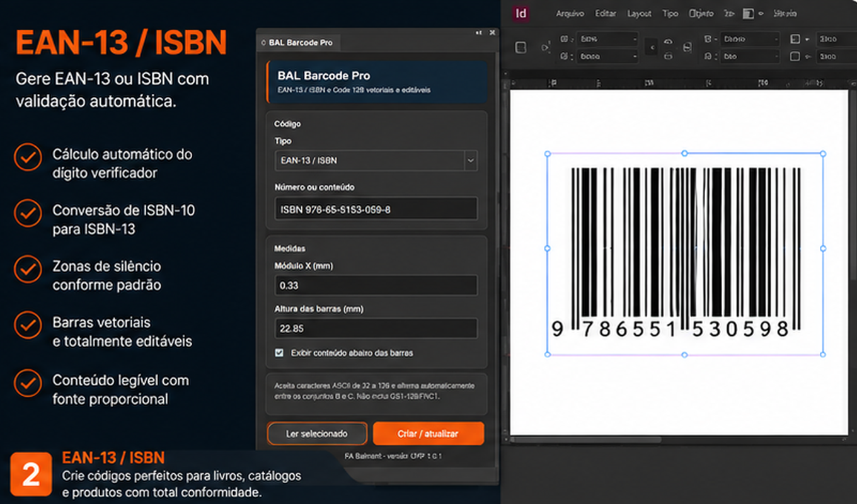
Task: Click the Número ou conteúdo ISBN field
Action: tap(376, 209)
